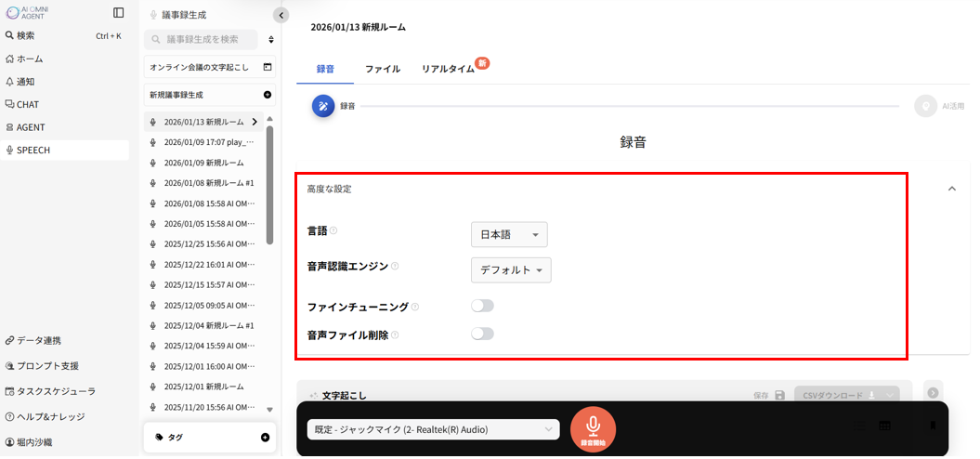Click the calendar icon on オンライン会議の文字起こし
980x459 pixels.
coord(268,67)
